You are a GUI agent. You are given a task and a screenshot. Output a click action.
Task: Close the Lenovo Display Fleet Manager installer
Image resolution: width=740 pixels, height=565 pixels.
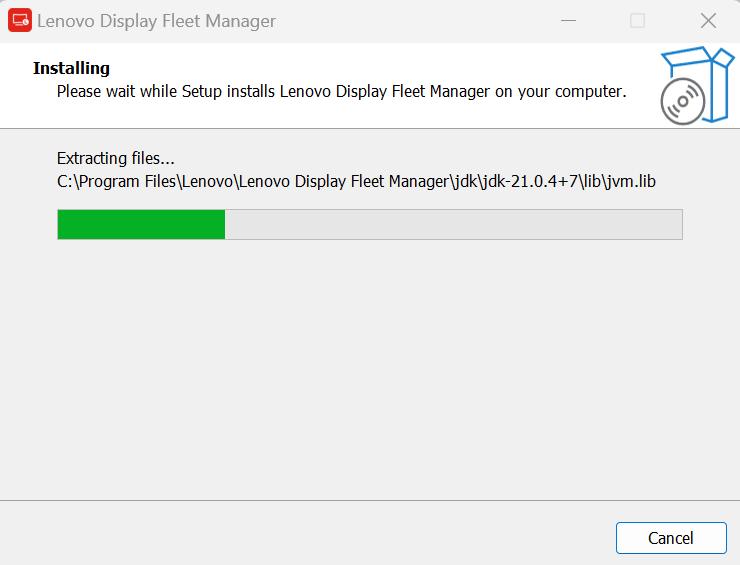[708, 21]
